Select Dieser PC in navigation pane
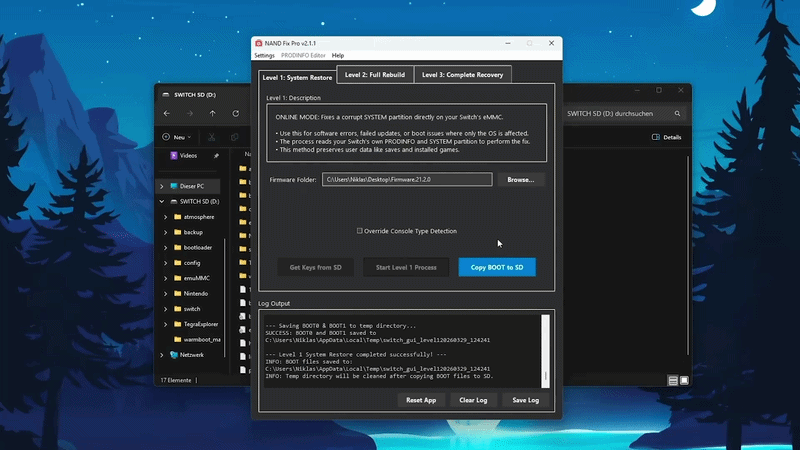 point(191,186)
